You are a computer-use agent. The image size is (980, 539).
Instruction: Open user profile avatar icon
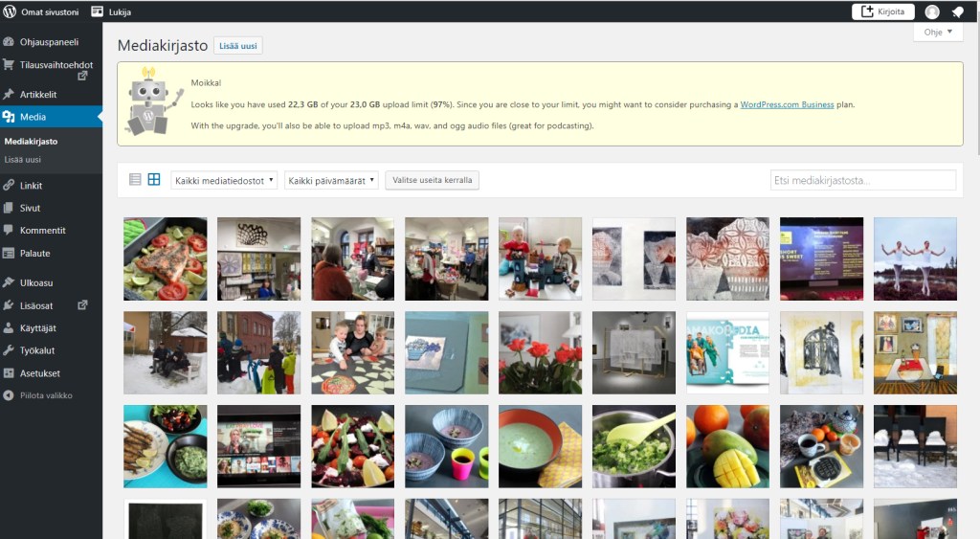[932, 11]
